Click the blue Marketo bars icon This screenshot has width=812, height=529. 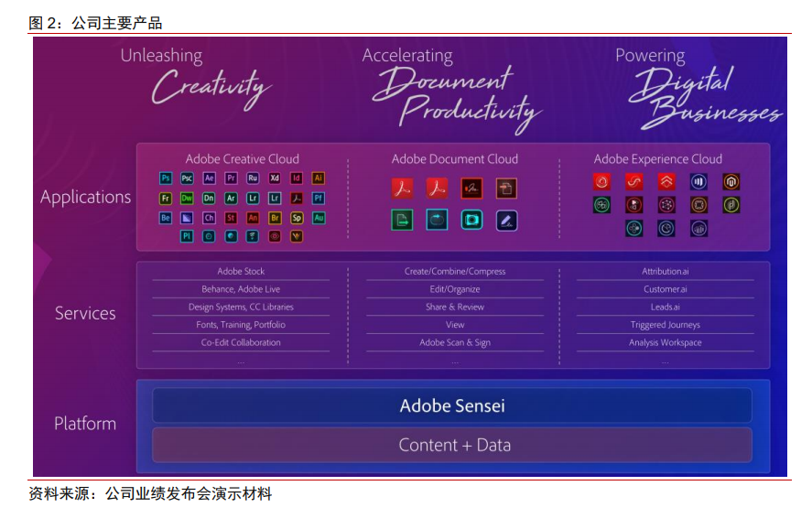(x=698, y=182)
